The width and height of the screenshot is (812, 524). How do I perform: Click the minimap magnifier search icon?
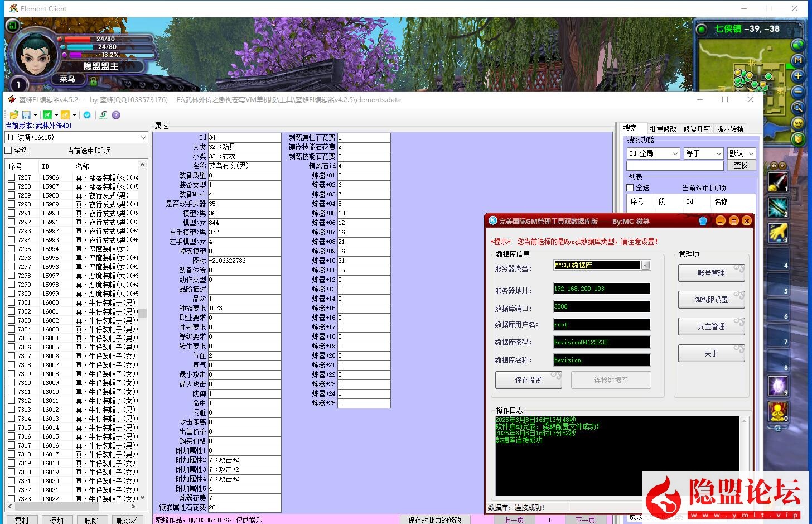point(798,107)
